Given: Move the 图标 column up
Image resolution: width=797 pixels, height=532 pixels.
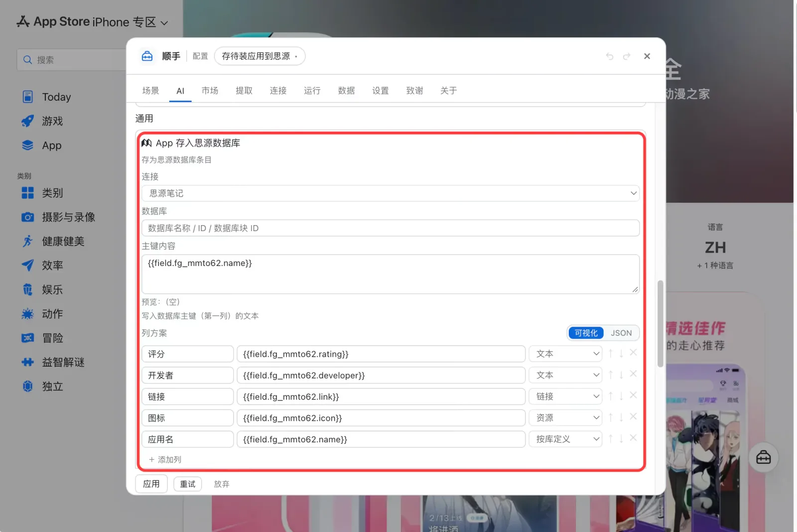Looking at the screenshot, I should click(611, 417).
